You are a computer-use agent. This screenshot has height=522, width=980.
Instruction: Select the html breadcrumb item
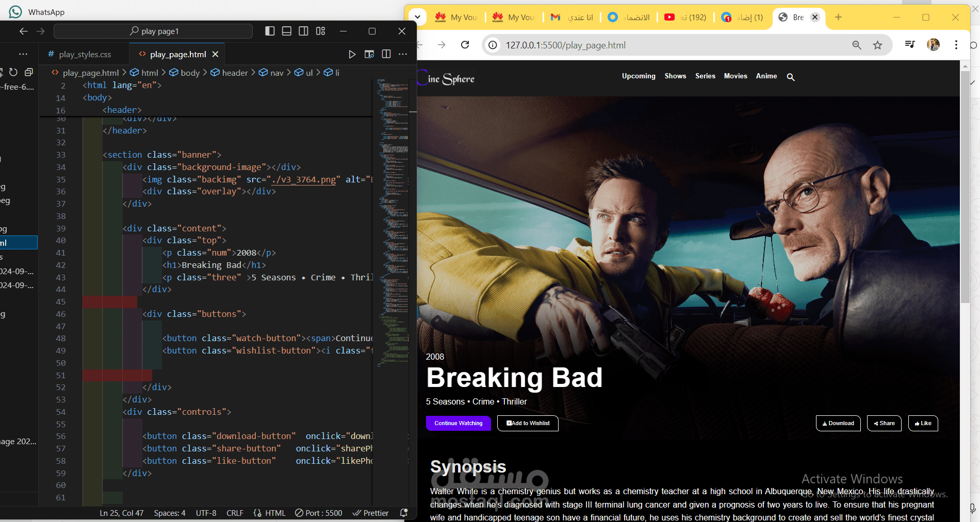click(x=144, y=73)
